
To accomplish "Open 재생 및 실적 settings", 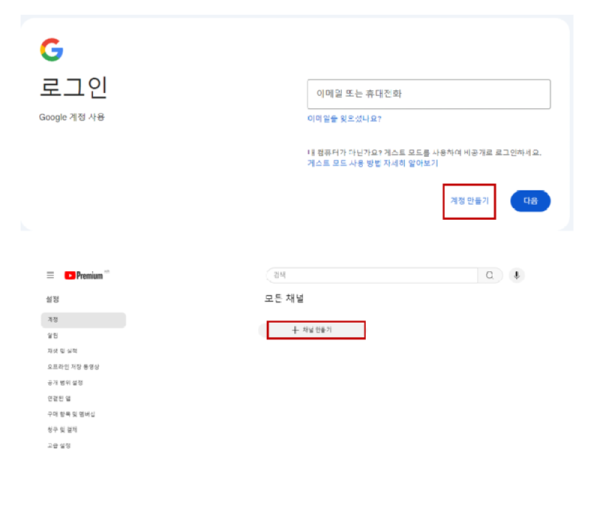I will tap(61, 351).
